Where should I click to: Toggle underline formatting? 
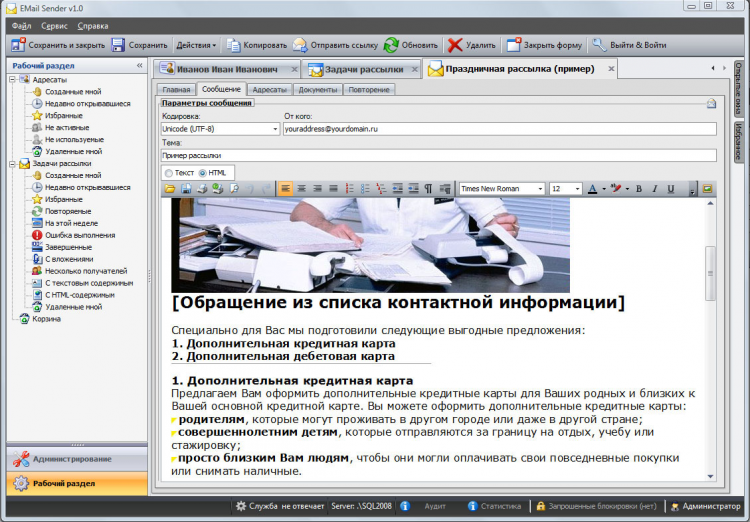pos(671,189)
